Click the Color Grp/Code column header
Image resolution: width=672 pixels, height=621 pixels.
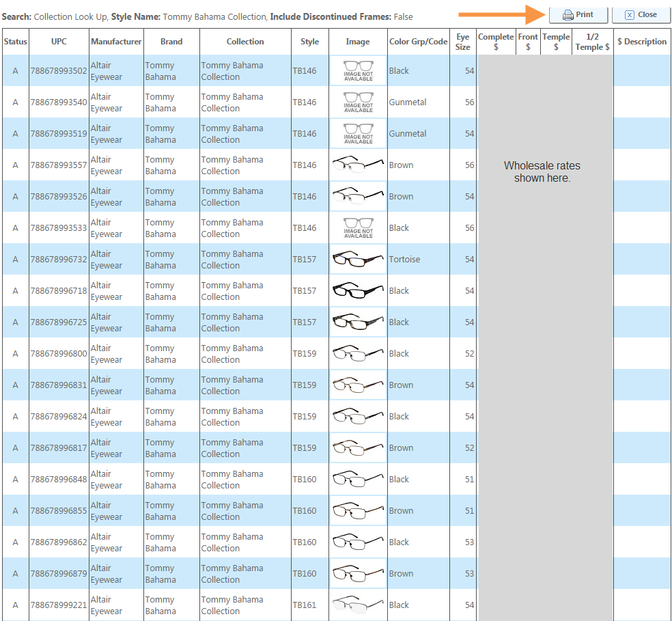pyautogui.click(x=418, y=42)
